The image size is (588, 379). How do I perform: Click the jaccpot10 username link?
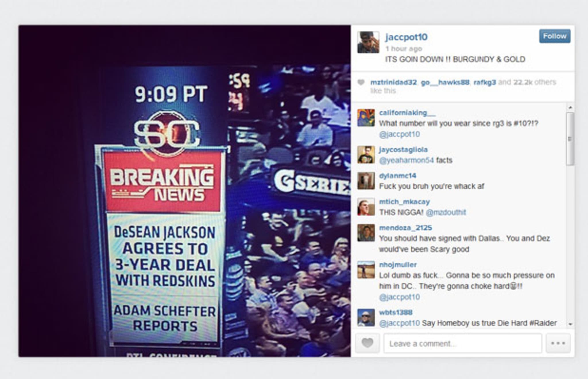point(406,37)
